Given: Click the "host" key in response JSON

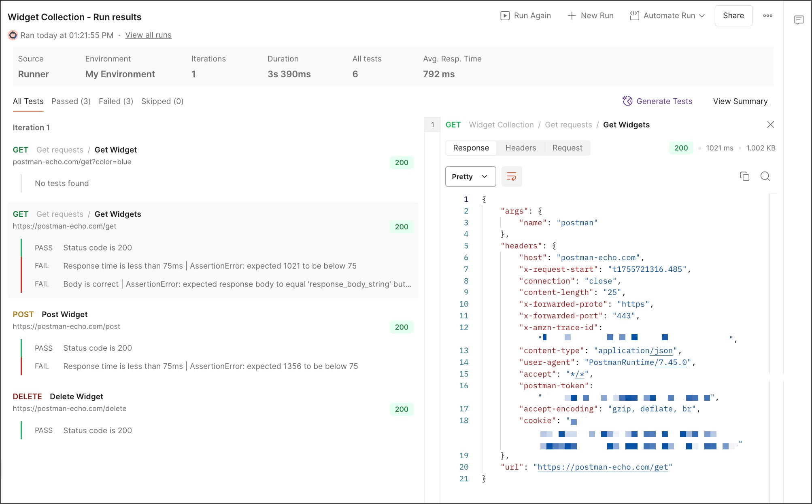Looking at the screenshot, I should coord(533,258).
